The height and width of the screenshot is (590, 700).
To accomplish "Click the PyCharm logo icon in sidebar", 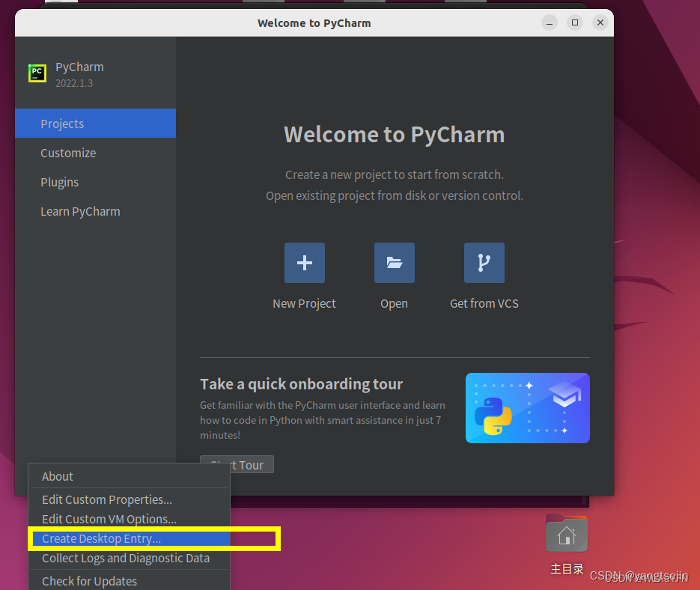I will tap(37, 73).
